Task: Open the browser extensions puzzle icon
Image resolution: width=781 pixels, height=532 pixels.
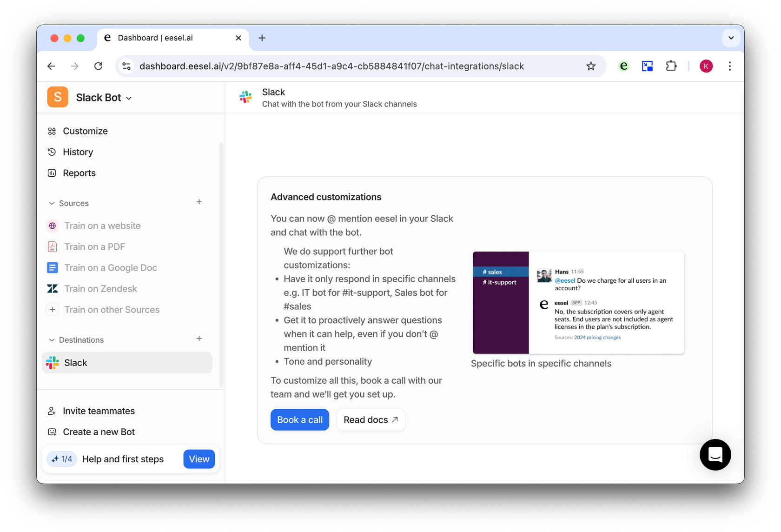Action: coord(671,66)
